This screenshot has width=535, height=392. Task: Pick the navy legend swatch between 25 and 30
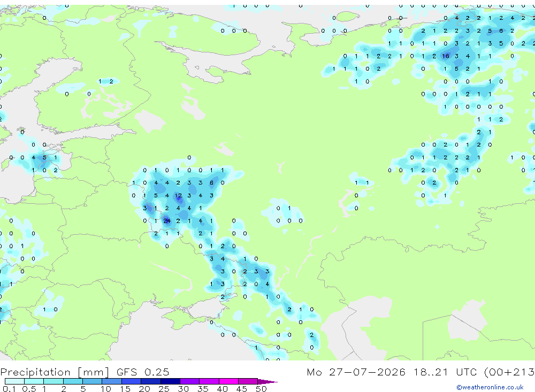tap(170, 381)
